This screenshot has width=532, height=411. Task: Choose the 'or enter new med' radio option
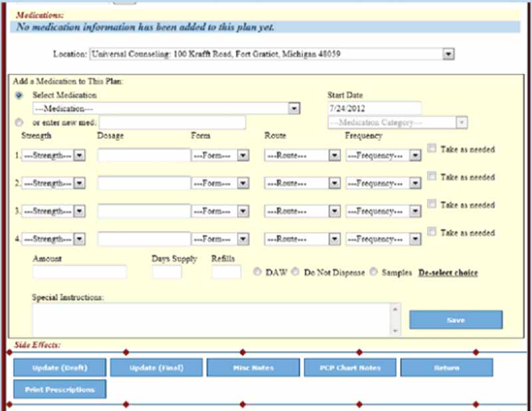[x=19, y=122]
